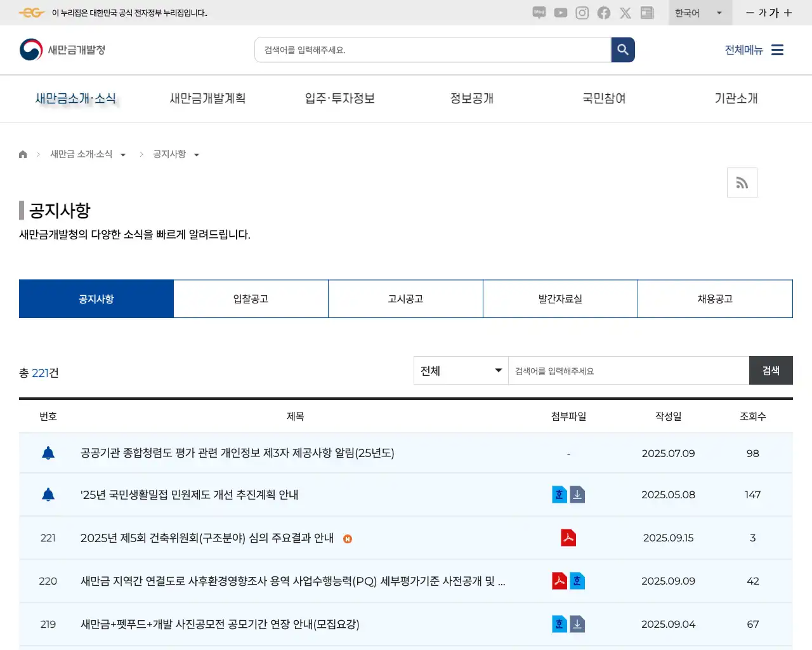Viewport: 812px width, 650px height.
Task: Click the blog icon in the top bar
Action: (x=539, y=13)
